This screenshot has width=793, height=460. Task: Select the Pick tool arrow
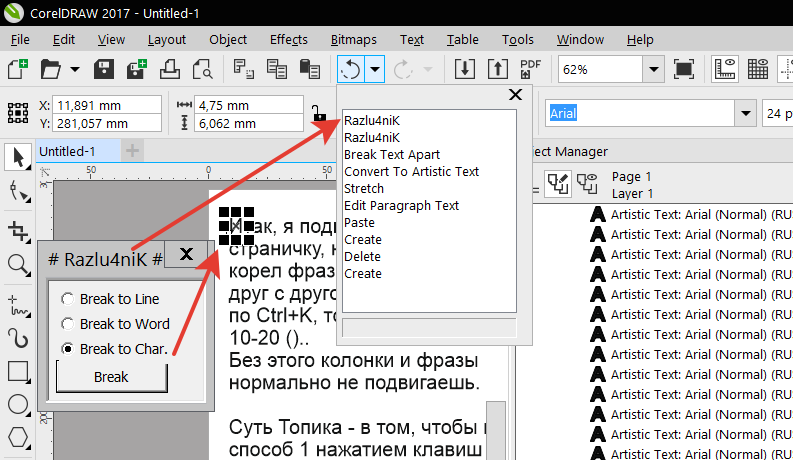tap(17, 157)
